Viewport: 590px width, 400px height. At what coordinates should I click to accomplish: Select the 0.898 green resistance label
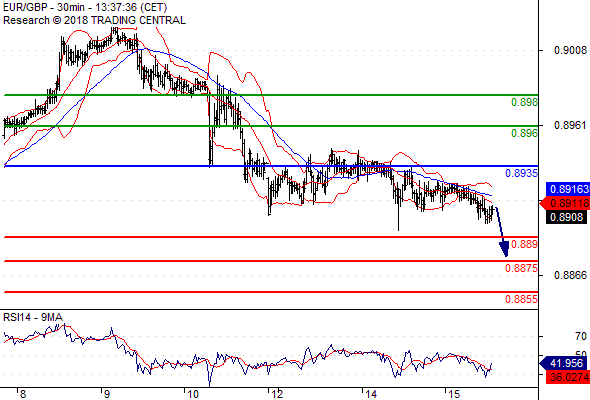524,102
